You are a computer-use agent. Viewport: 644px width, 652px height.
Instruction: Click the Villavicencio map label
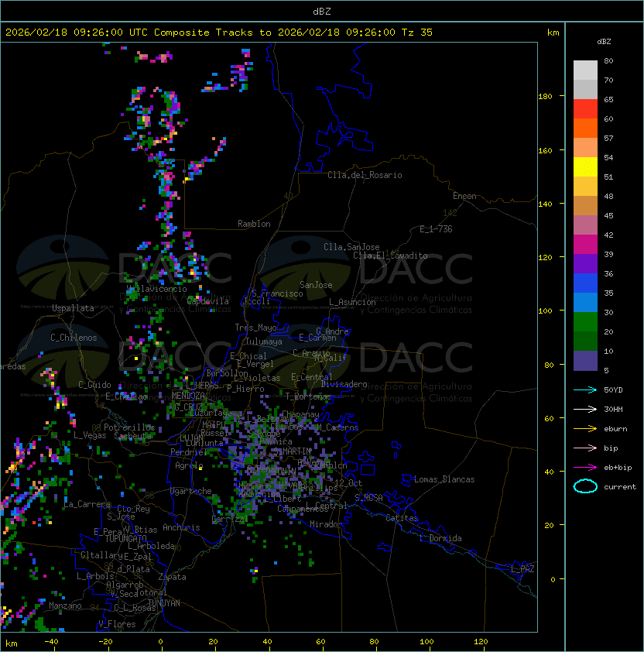pyautogui.click(x=156, y=289)
